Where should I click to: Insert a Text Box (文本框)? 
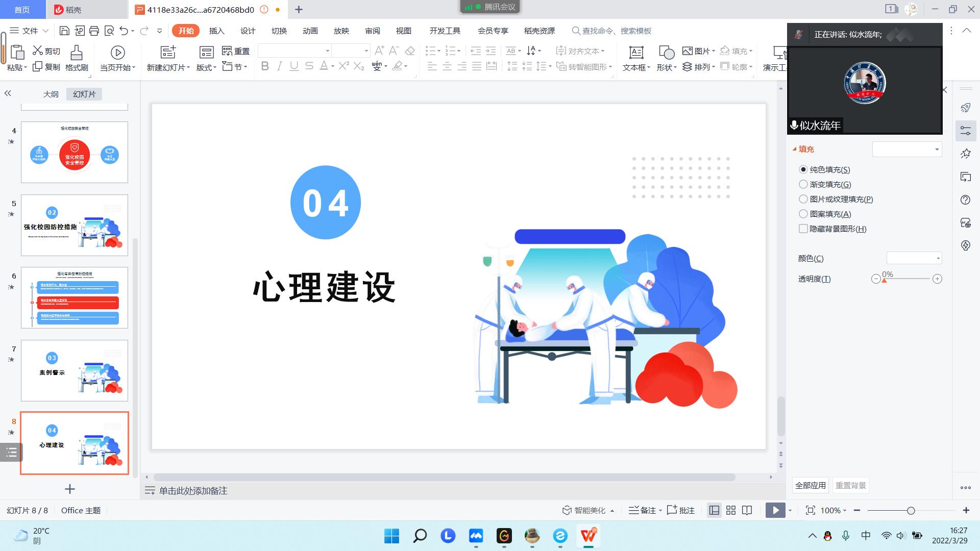pos(636,53)
